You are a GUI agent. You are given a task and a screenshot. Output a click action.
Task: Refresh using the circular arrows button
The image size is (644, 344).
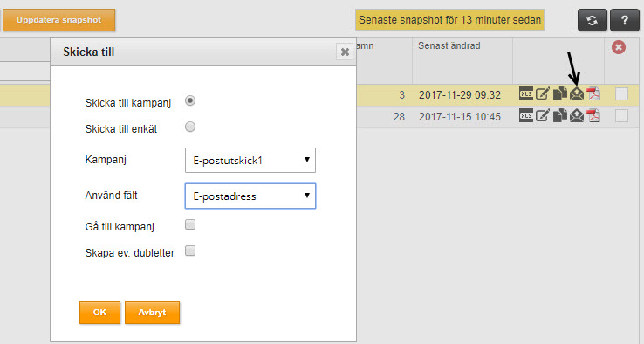pos(592,20)
